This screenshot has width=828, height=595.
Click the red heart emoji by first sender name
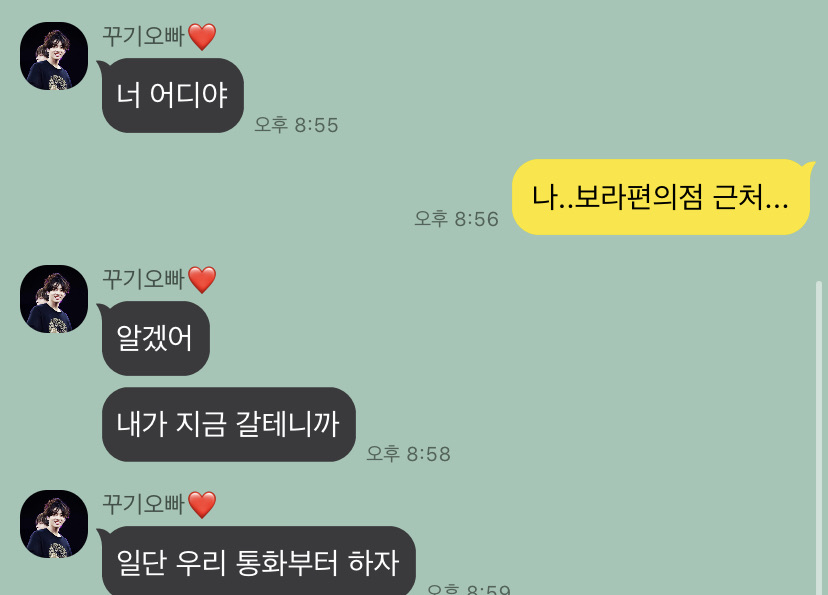click(202, 37)
